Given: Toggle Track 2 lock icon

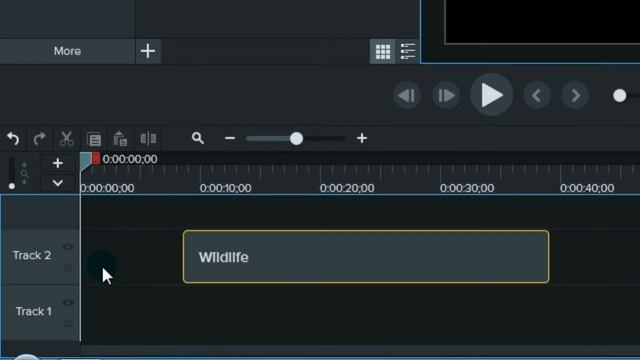Looking at the screenshot, I should pyautogui.click(x=68, y=267).
